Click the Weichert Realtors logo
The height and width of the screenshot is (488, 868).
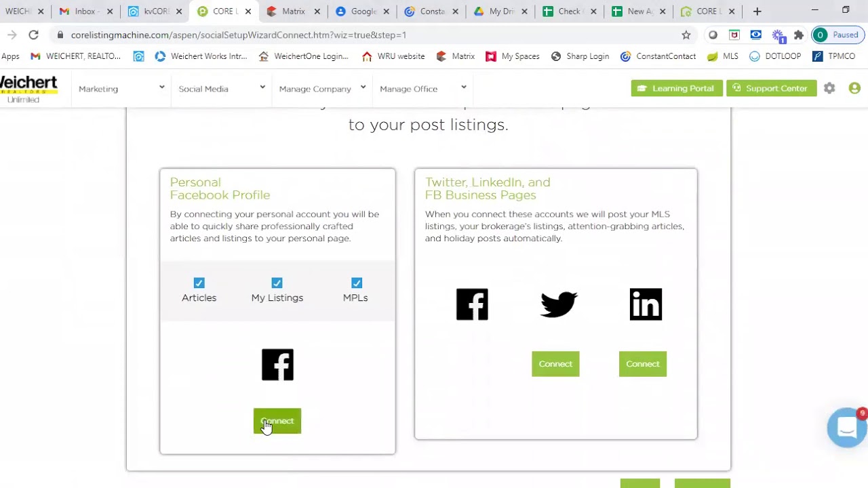pos(28,89)
